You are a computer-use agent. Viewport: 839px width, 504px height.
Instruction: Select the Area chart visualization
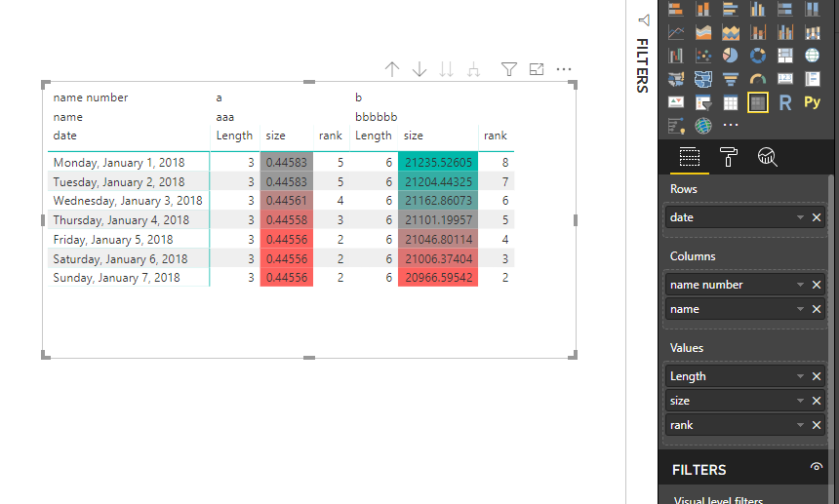pyautogui.click(x=703, y=32)
